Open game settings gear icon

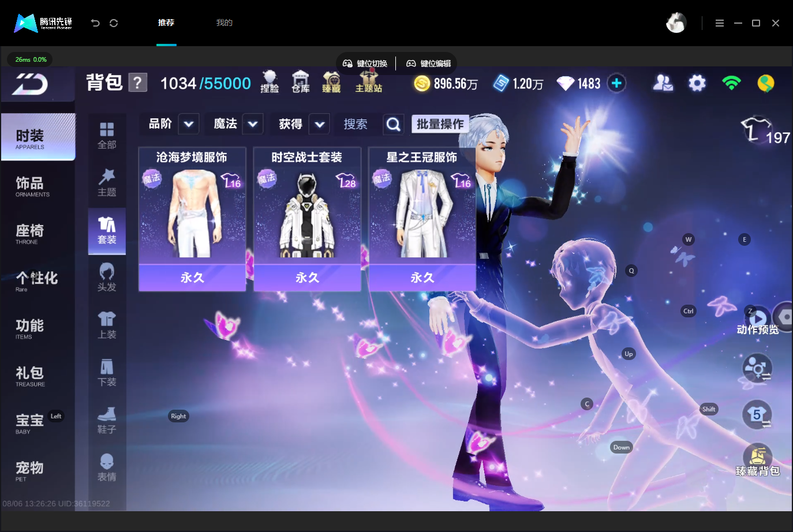tap(697, 84)
